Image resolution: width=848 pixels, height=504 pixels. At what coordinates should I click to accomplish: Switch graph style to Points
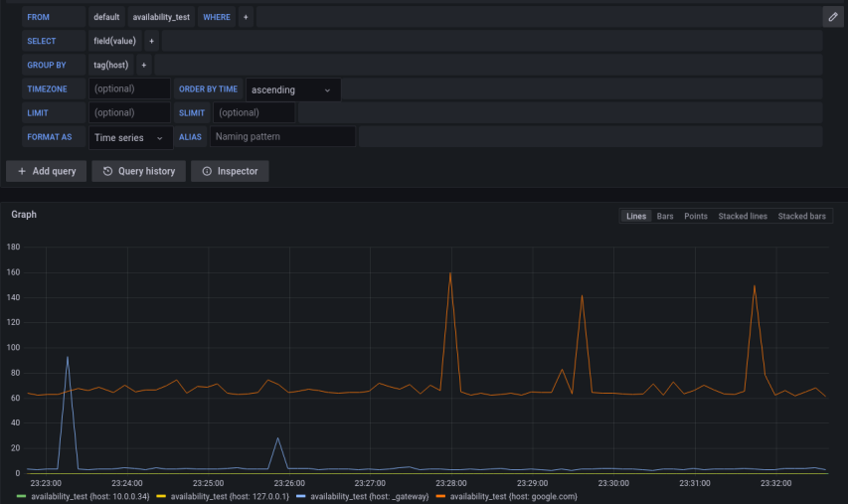tap(696, 216)
